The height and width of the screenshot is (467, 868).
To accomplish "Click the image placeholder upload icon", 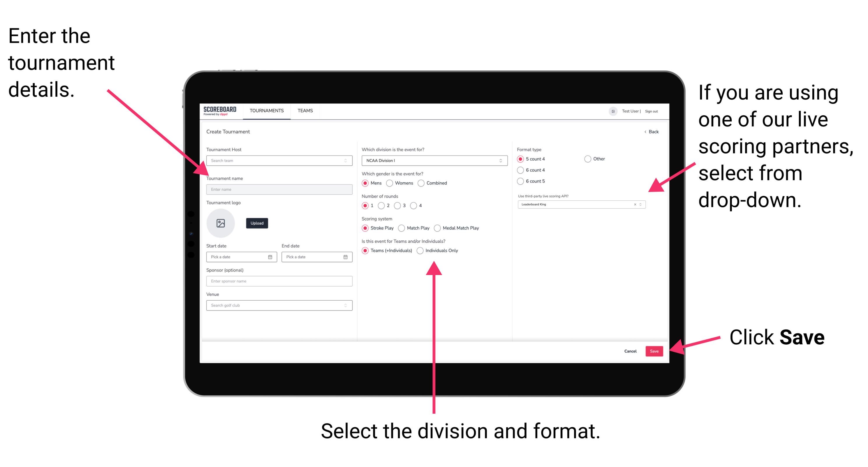I will (x=221, y=223).
